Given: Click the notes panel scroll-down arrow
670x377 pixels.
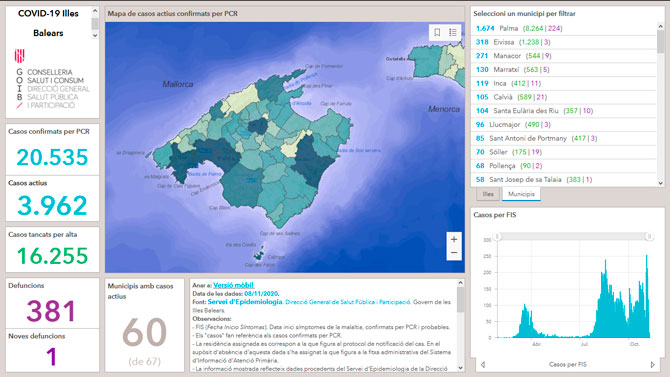Looking at the screenshot, I should tap(460, 368).
